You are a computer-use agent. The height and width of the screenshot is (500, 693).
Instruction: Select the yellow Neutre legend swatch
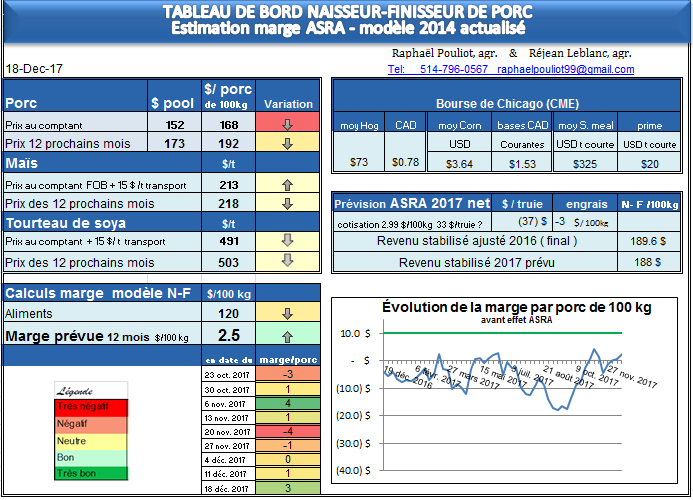[x=88, y=440]
